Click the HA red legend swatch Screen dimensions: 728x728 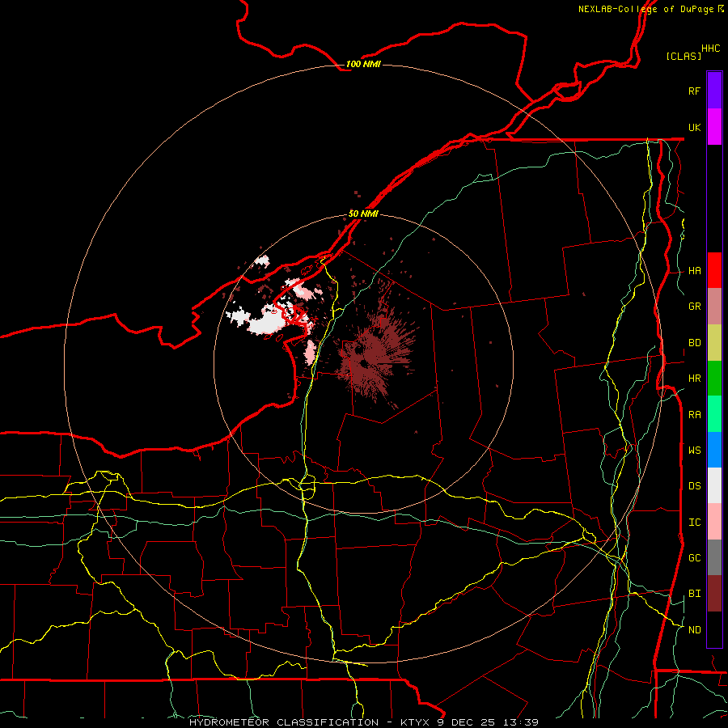pyautogui.click(x=714, y=270)
